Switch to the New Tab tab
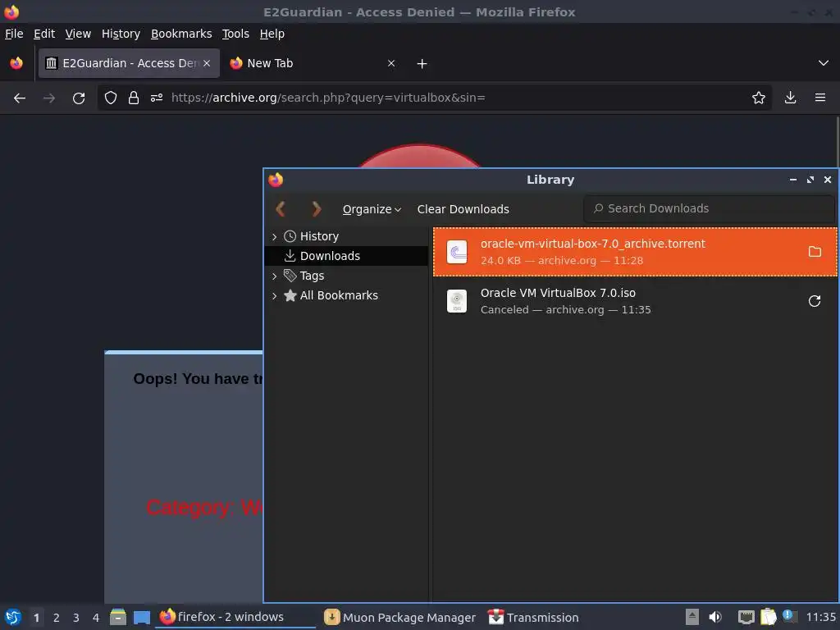The width and height of the screenshot is (840, 630). 313,63
